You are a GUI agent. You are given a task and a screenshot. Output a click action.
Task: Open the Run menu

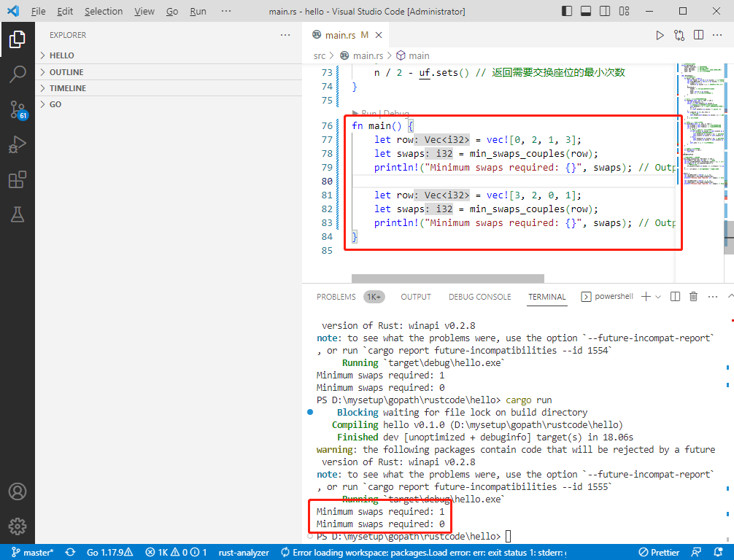click(198, 11)
